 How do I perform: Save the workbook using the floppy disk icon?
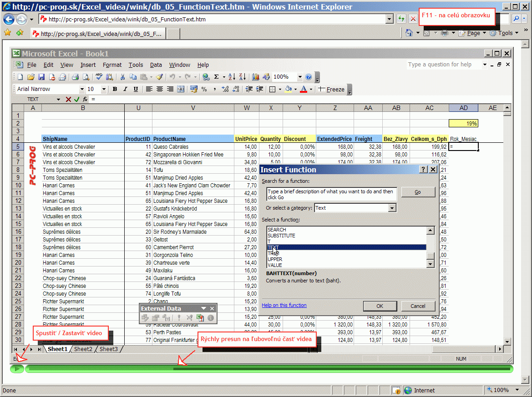tap(41, 77)
